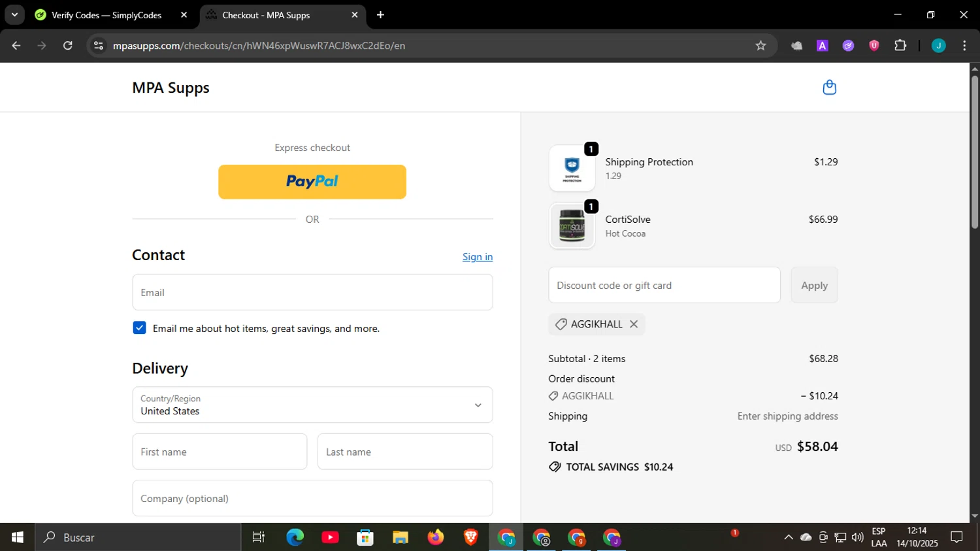980x551 pixels.
Task: Open the tab search dropdown arrow
Action: pyautogui.click(x=14, y=15)
